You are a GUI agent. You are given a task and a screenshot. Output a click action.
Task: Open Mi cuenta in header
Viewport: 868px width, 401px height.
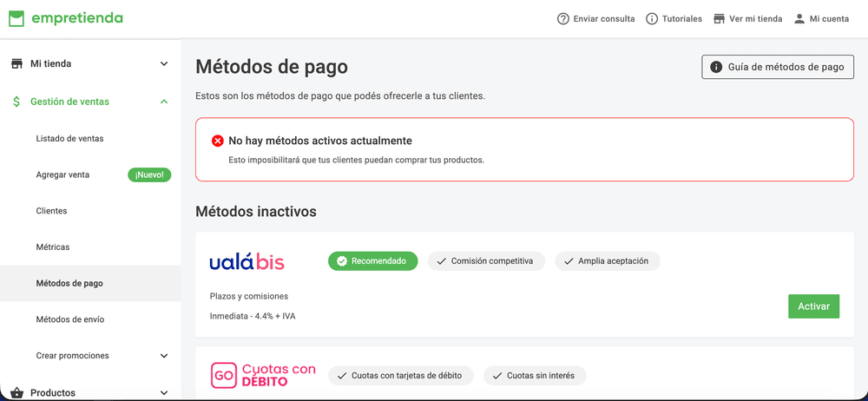(821, 19)
